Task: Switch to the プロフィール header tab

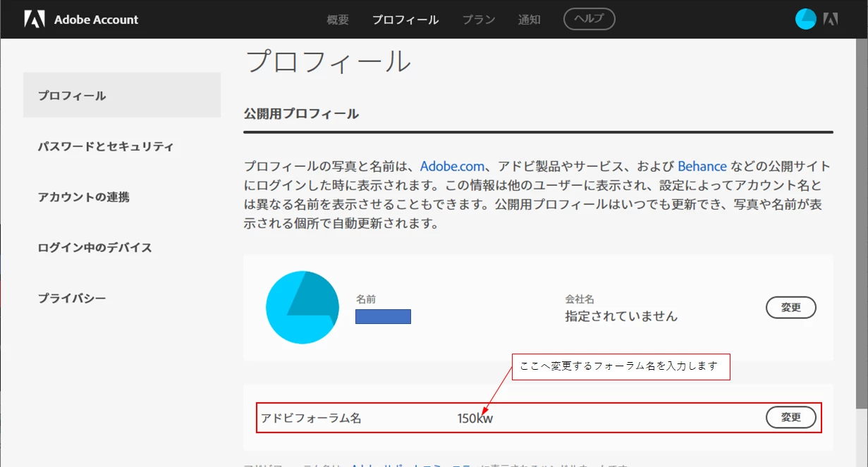Action: point(405,20)
